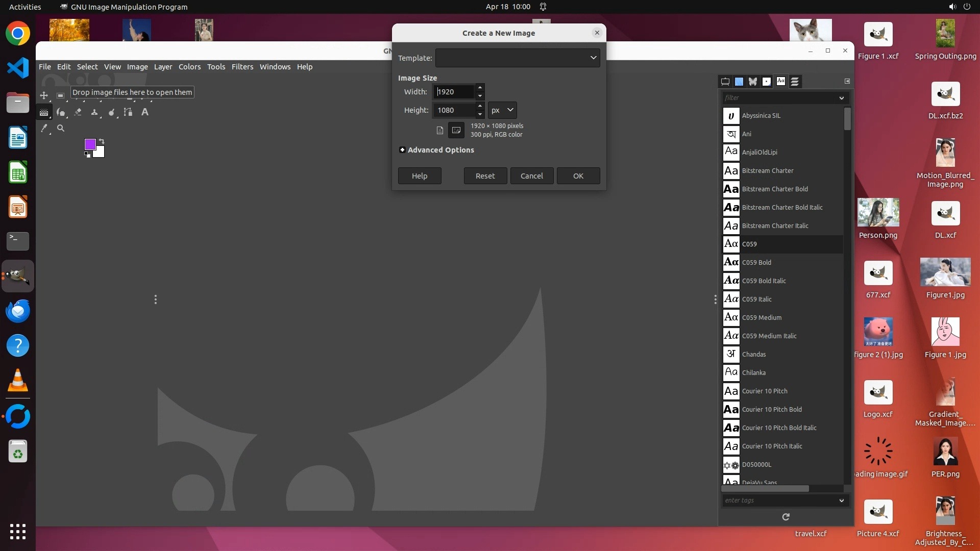The image size is (980, 551).
Task: Select the Text tool
Action: click(145, 112)
